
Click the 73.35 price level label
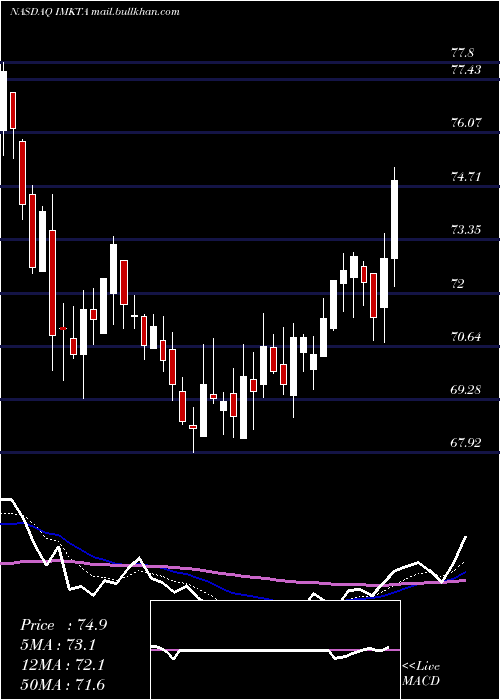point(466,230)
